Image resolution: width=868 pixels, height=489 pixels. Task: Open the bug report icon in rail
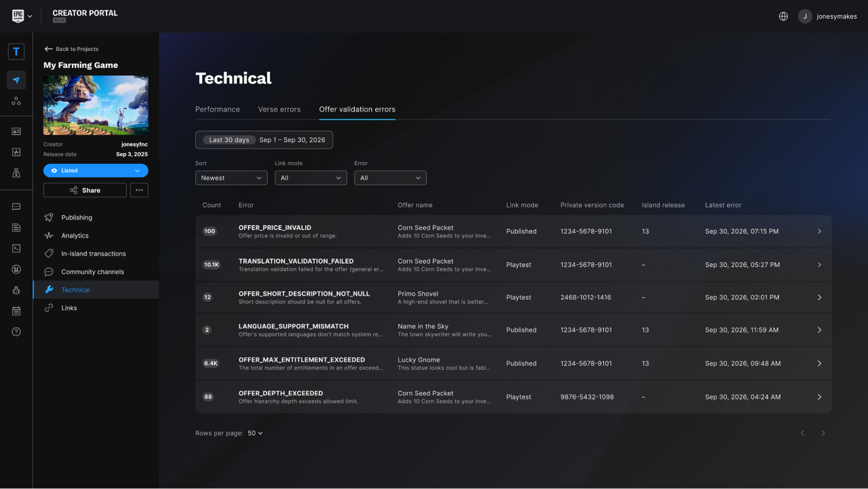pyautogui.click(x=16, y=290)
